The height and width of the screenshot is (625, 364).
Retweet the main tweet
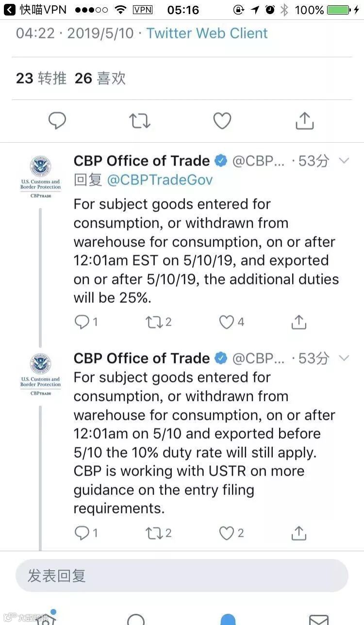click(x=140, y=120)
